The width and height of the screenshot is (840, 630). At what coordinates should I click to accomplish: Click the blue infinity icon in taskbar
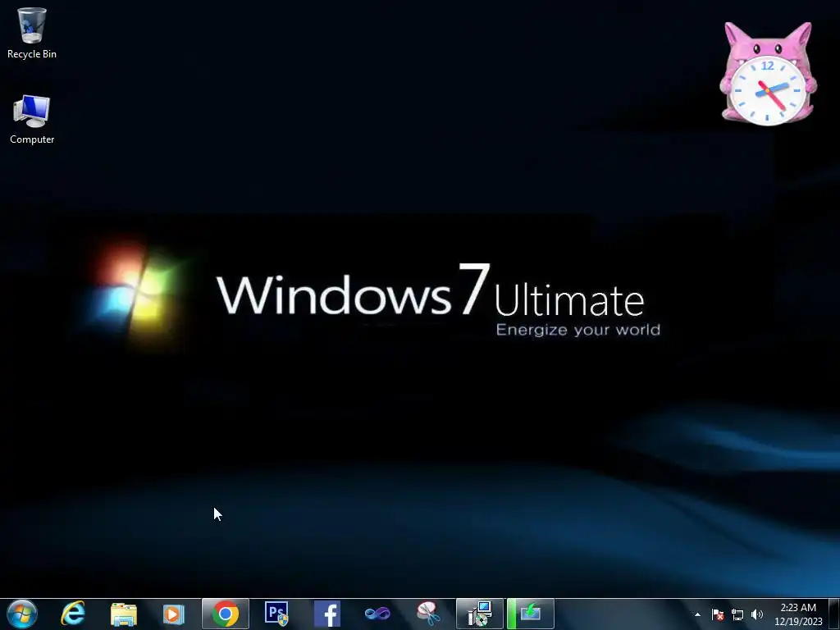pyautogui.click(x=377, y=614)
